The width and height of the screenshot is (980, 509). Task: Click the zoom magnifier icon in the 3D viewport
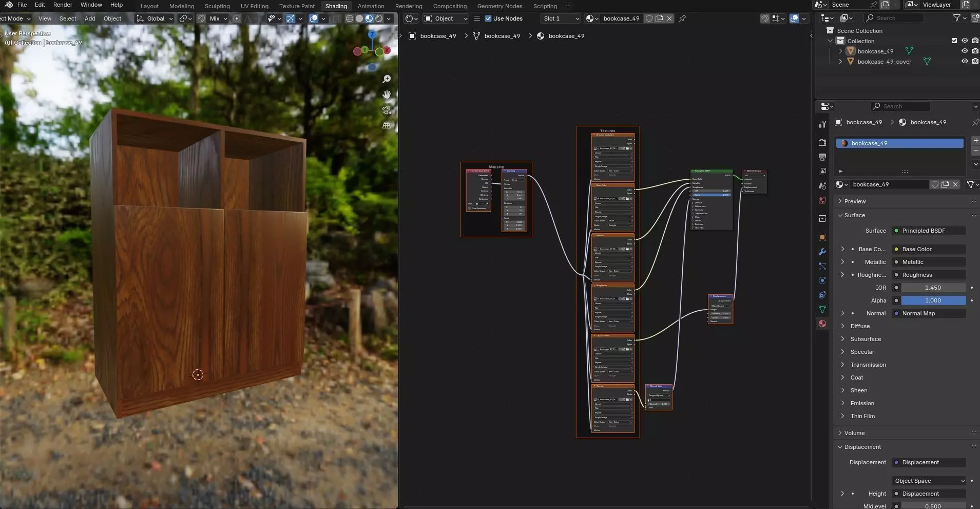(x=387, y=79)
